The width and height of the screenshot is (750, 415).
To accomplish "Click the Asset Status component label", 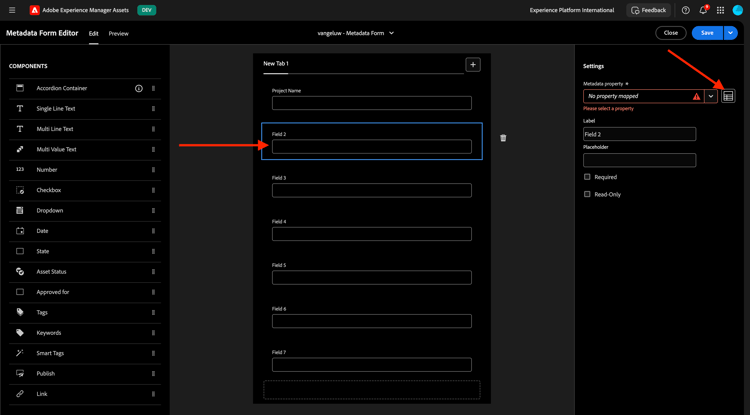I will coord(51,272).
